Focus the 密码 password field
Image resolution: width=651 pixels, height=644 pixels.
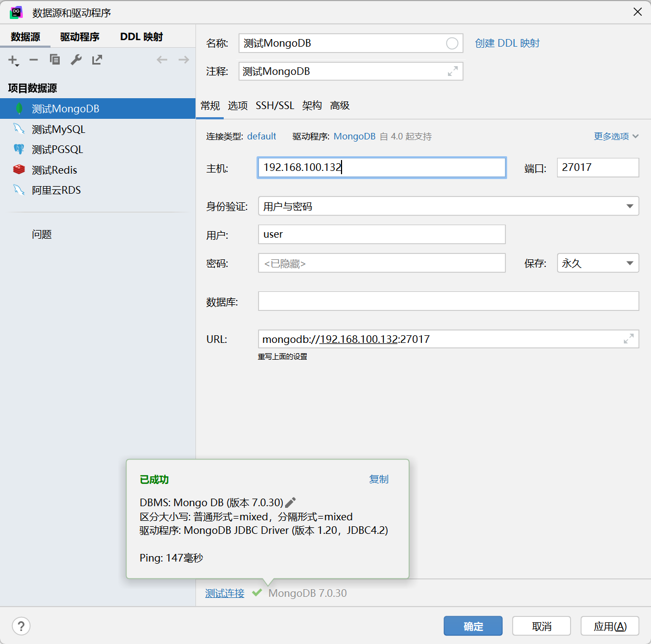point(382,263)
